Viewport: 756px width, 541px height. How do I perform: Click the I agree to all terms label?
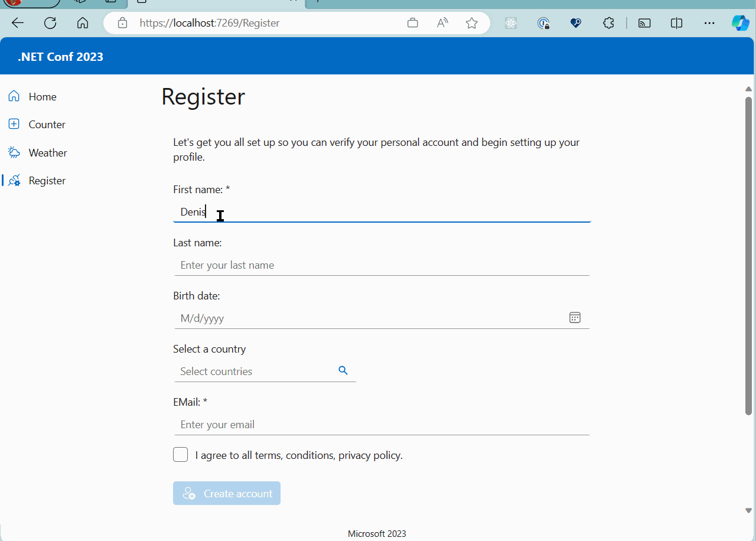coord(299,455)
